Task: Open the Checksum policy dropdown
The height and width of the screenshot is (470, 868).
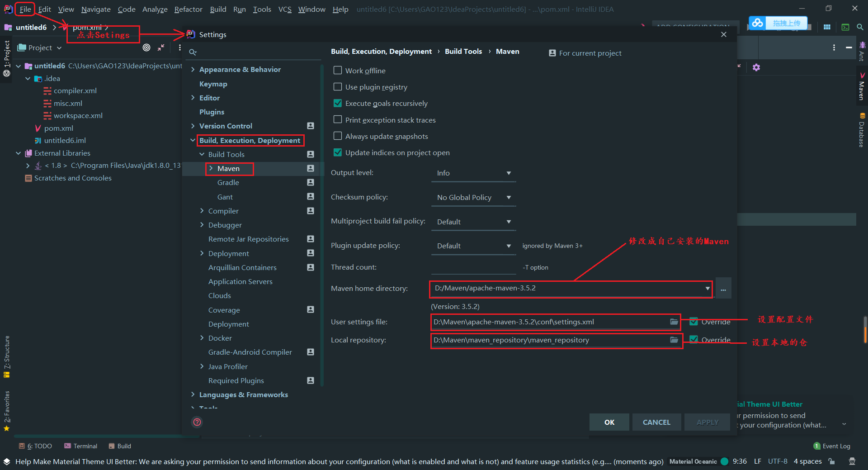Action: click(x=473, y=198)
